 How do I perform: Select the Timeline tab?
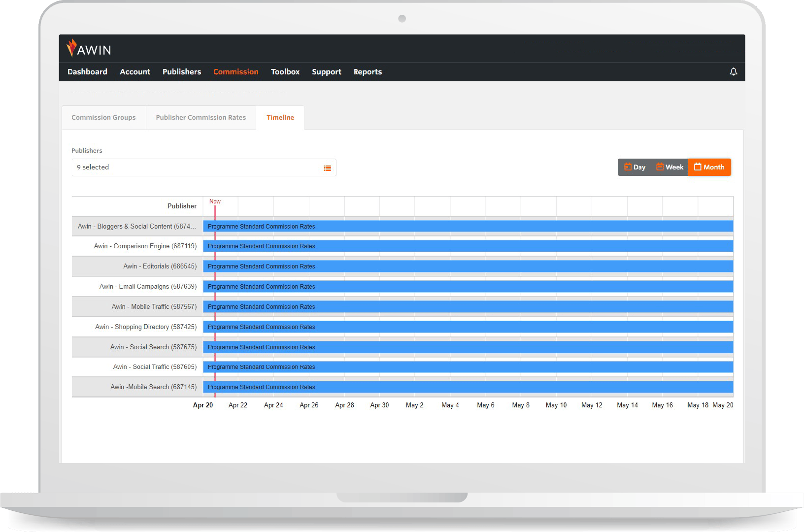[x=280, y=118]
